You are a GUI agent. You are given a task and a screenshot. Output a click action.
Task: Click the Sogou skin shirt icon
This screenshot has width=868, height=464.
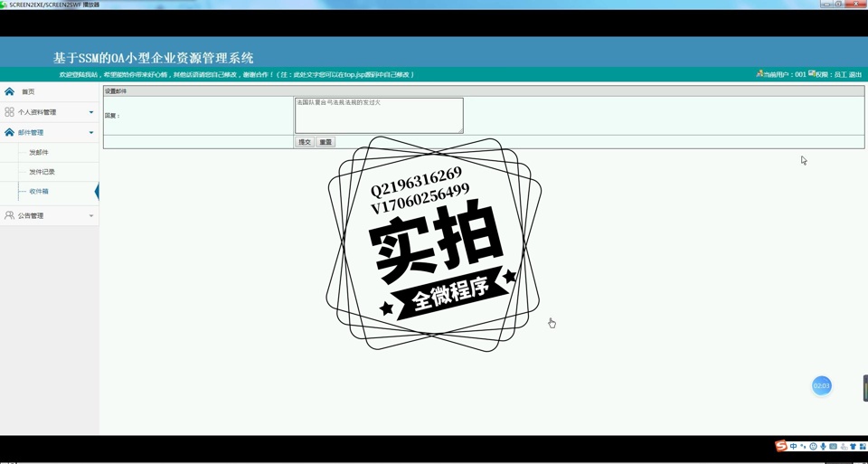click(x=853, y=446)
